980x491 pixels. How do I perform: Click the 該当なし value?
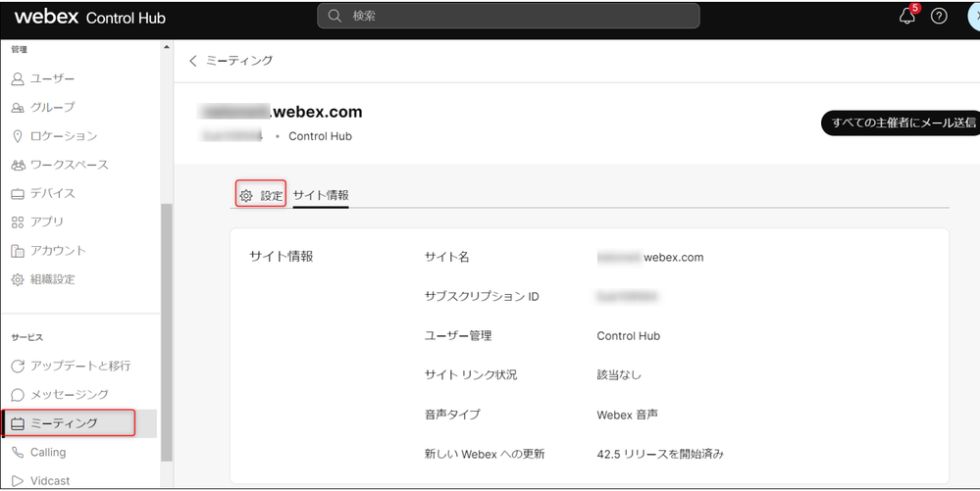click(619, 375)
